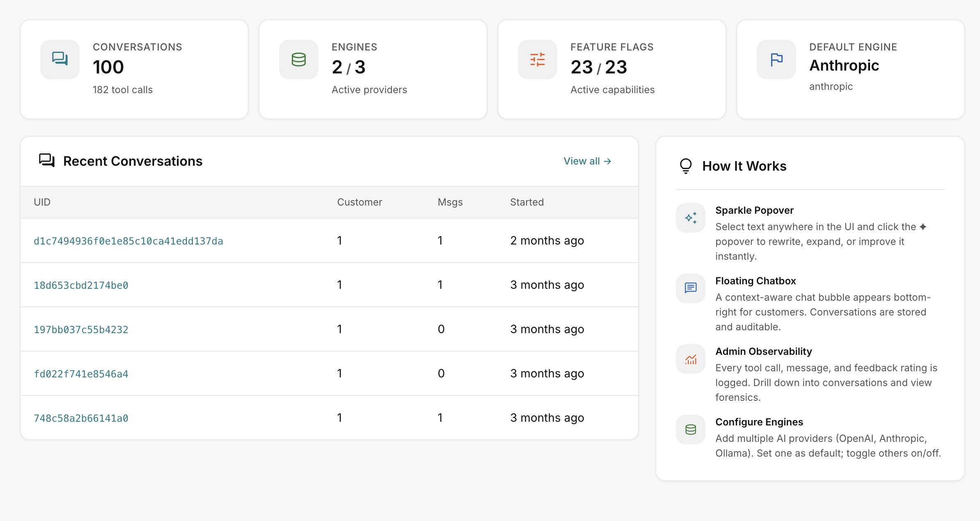
Task: Click the Active providers label
Action: click(x=369, y=89)
